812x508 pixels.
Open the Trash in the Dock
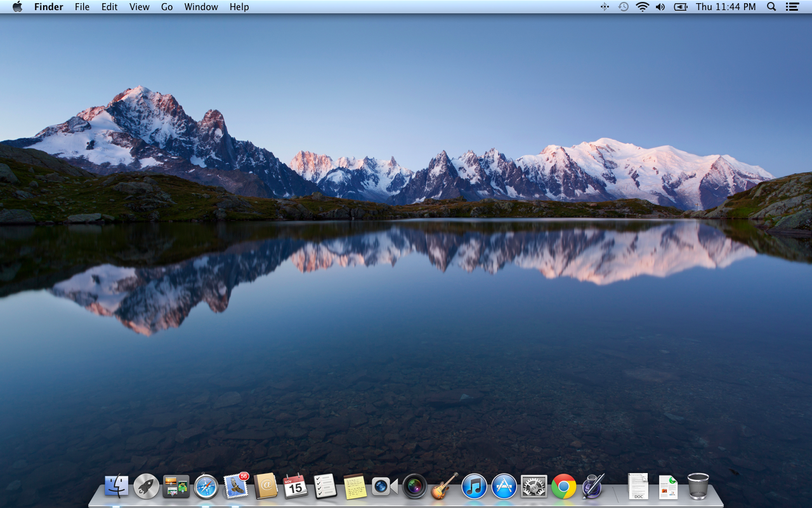click(x=698, y=486)
